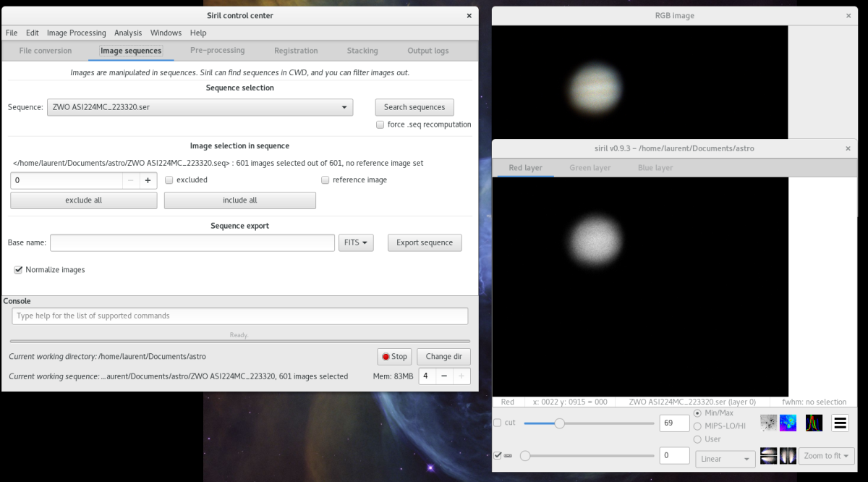Open the histogram icon

(x=814, y=423)
